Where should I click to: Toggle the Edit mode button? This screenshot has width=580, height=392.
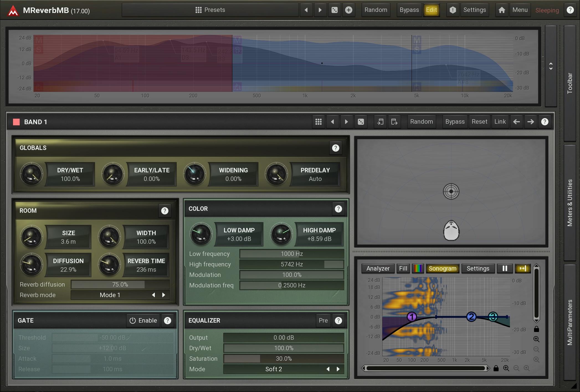click(431, 10)
